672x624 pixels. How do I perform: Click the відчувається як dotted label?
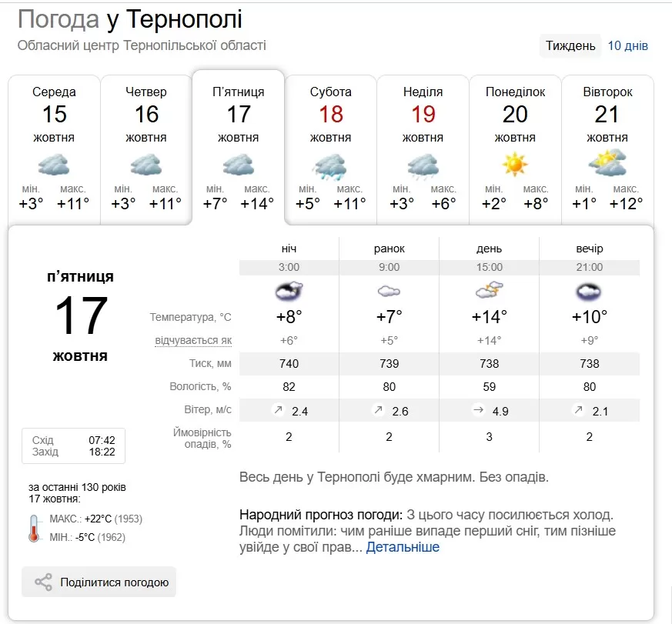[x=193, y=340]
